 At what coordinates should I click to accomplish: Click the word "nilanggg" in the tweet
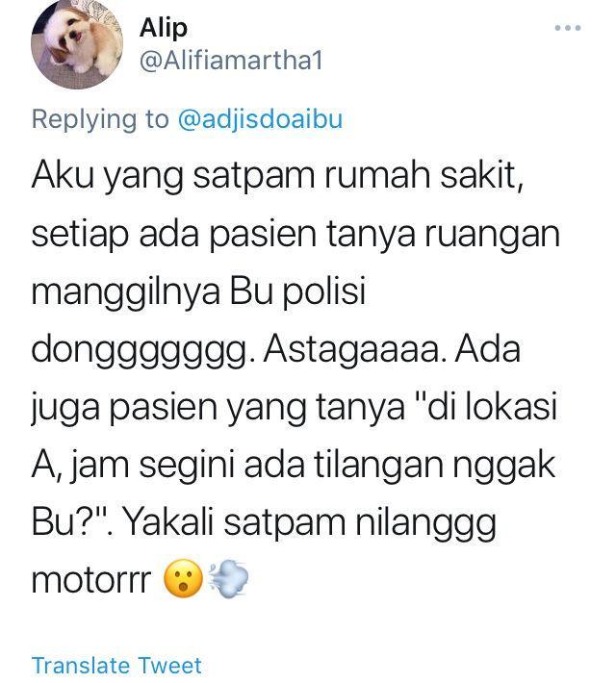tap(426, 524)
